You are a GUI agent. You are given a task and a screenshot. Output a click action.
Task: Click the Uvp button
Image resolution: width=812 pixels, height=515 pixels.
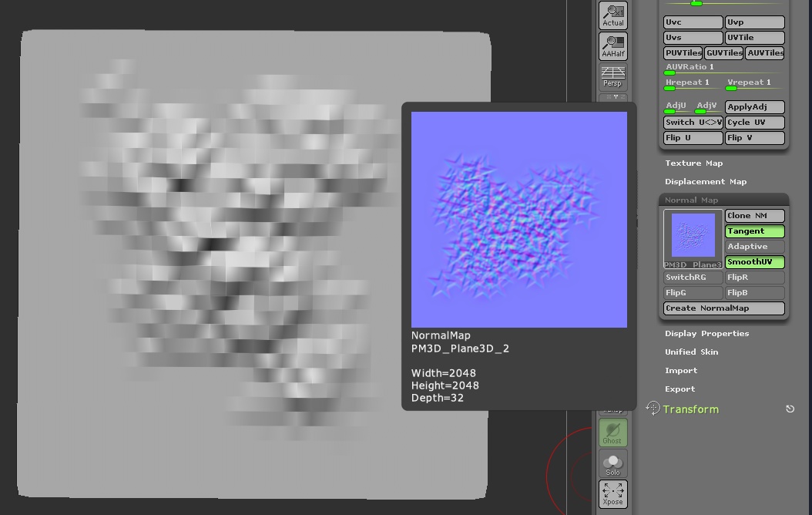[x=754, y=22]
